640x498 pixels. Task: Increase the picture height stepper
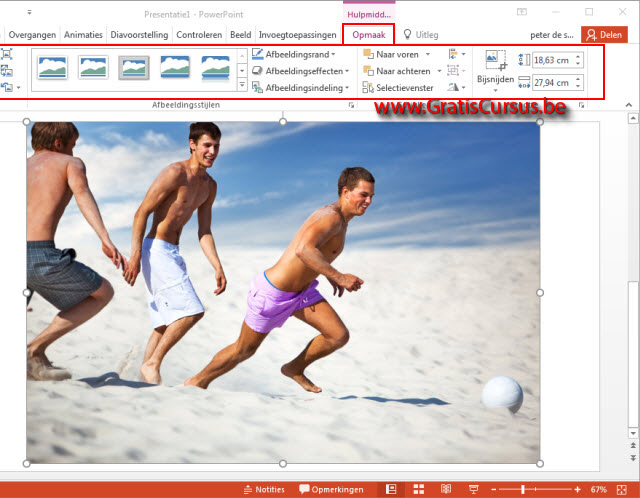(x=578, y=57)
